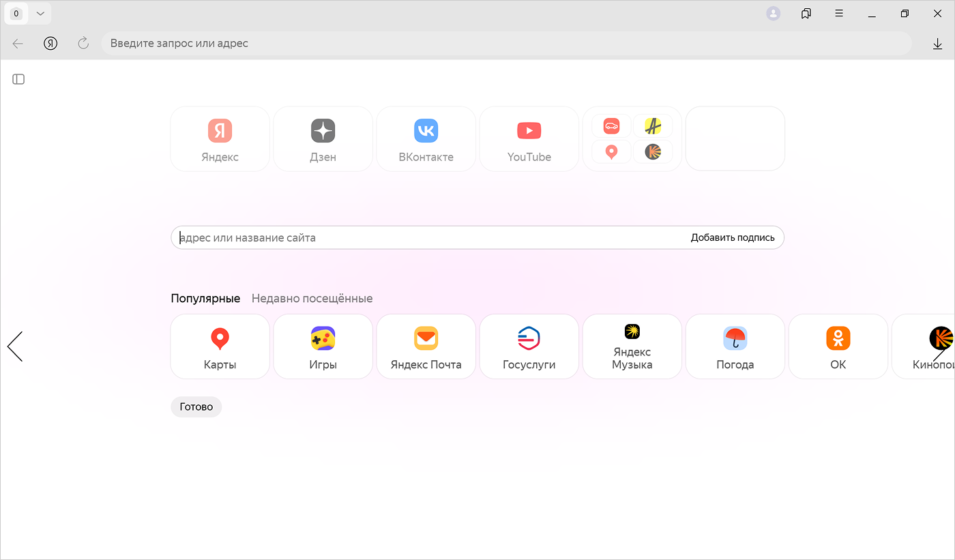Pick the Погода site tile
The image size is (955, 560).
point(735,347)
